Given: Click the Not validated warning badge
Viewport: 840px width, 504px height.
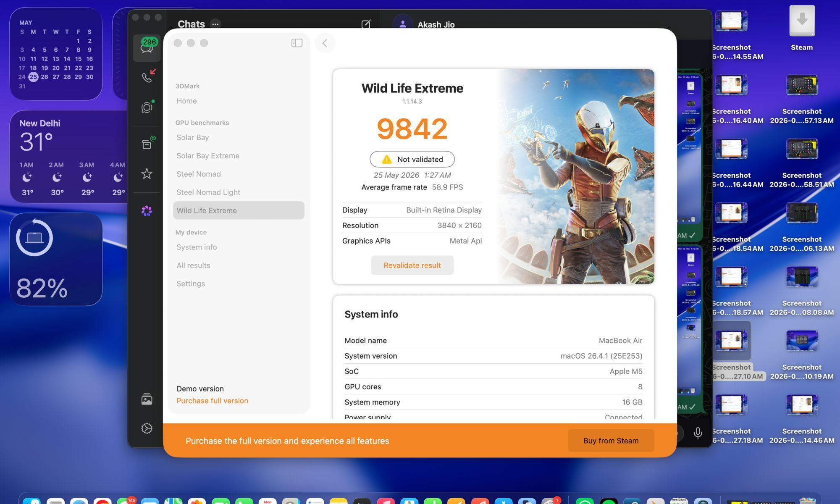Looking at the screenshot, I should [412, 159].
